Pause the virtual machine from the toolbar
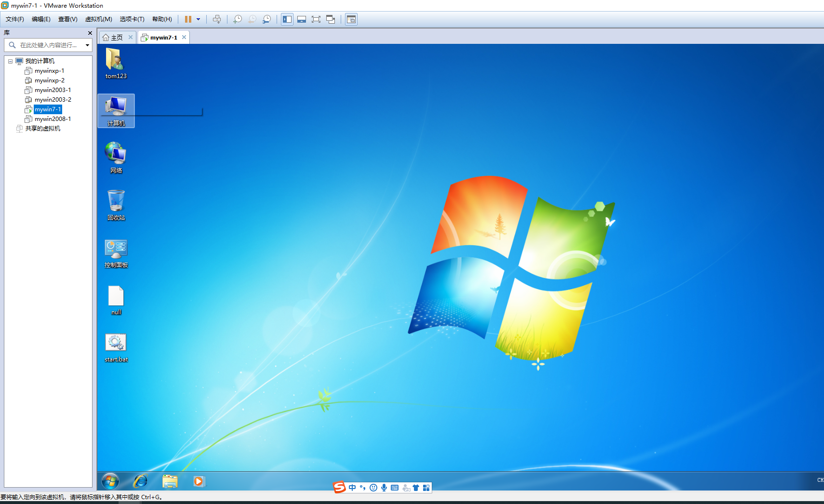 [188, 19]
